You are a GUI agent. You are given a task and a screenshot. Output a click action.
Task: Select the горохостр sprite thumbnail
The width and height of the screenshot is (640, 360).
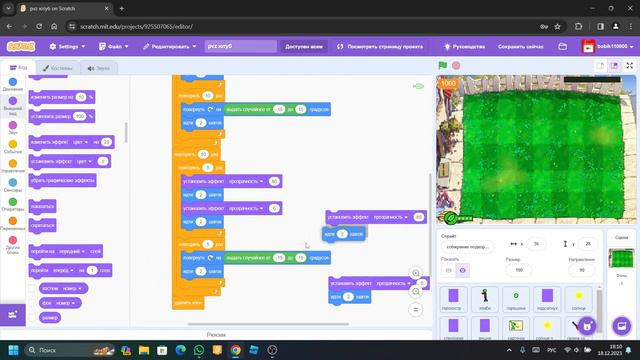pyautogui.click(x=453, y=299)
